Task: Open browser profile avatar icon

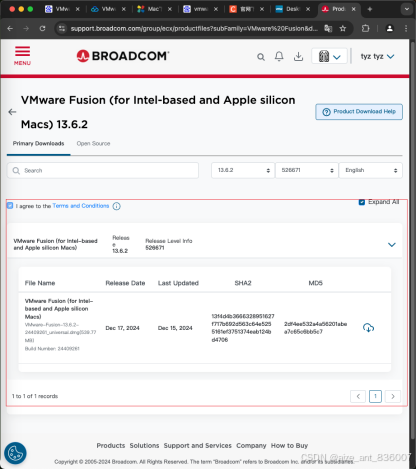Action: [x=389, y=29]
